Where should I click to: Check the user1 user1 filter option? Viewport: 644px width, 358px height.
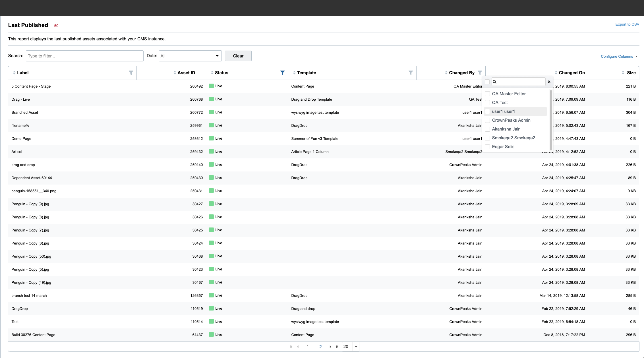point(488,111)
